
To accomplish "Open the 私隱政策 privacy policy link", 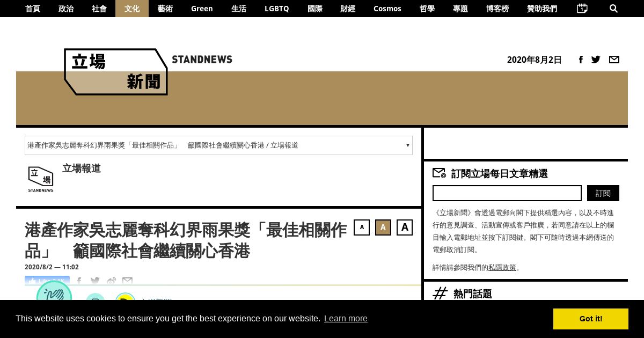I will (x=502, y=267).
